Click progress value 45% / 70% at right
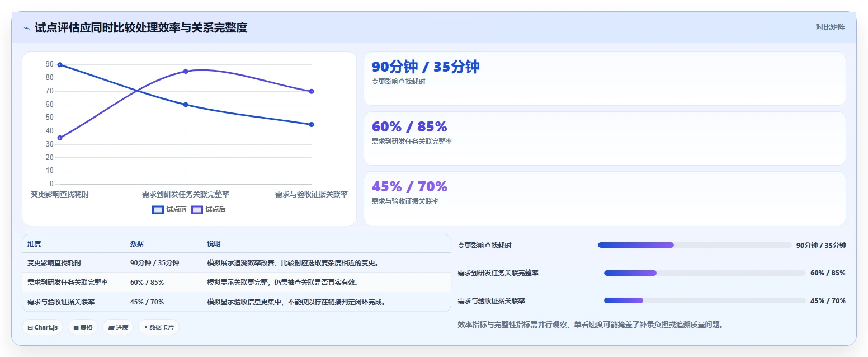Viewport: 868px width, 357px height. pyautogui.click(x=828, y=301)
